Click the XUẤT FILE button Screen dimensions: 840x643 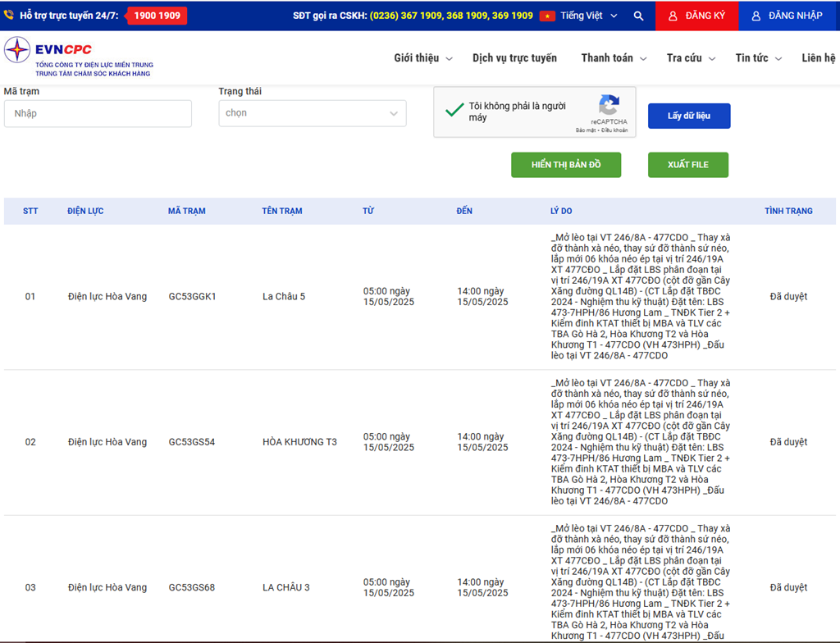[688, 165]
